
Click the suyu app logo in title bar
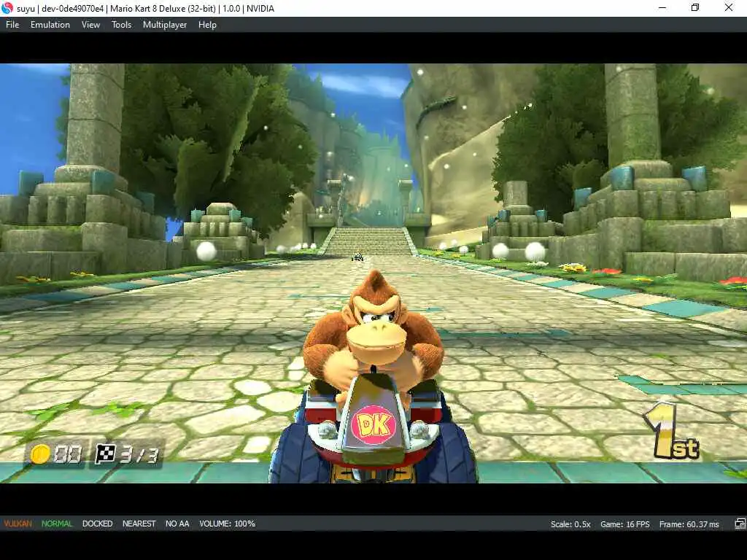point(7,8)
